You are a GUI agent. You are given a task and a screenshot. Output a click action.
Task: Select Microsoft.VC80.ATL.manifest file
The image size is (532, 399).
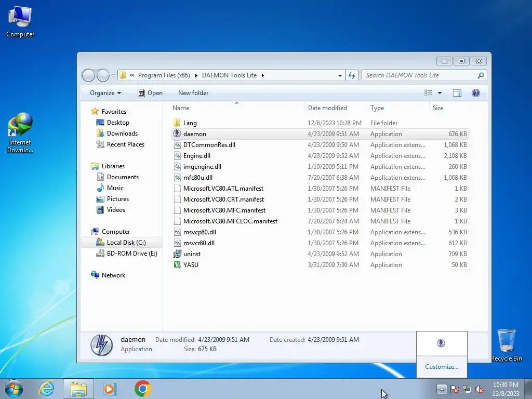coord(320,188)
